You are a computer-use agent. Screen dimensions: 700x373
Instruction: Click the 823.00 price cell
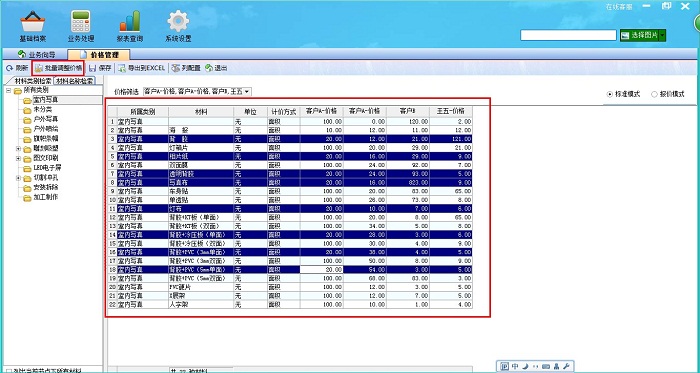click(x=408, y=182)
